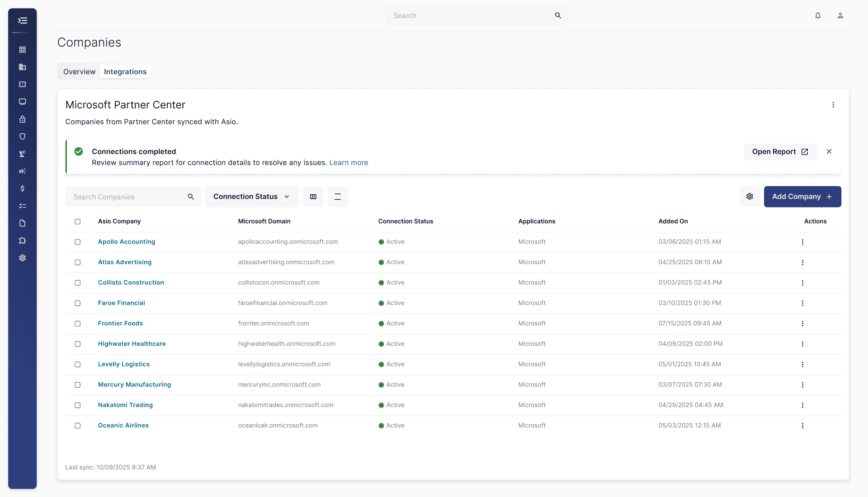Open actions menu for Faroe Financial

coord(802,303)
